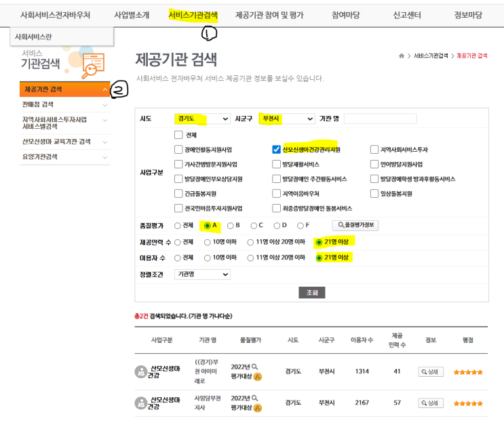The height and width of the screenshot is (431, 504).
Task: Collapse 제공기관 검색 sidebar chevron
Action: 104,89
